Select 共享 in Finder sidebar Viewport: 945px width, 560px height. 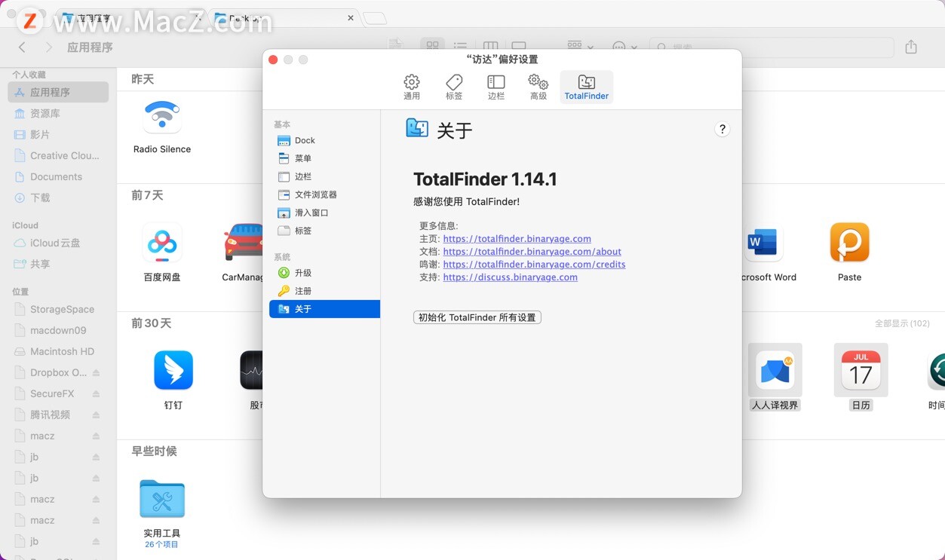(58, 264)
